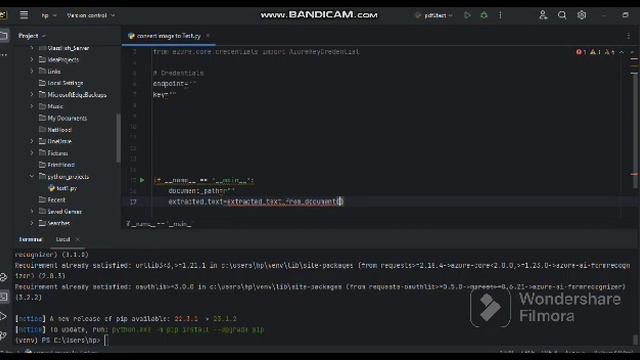Expand the Pictures folder

(32, 153)
